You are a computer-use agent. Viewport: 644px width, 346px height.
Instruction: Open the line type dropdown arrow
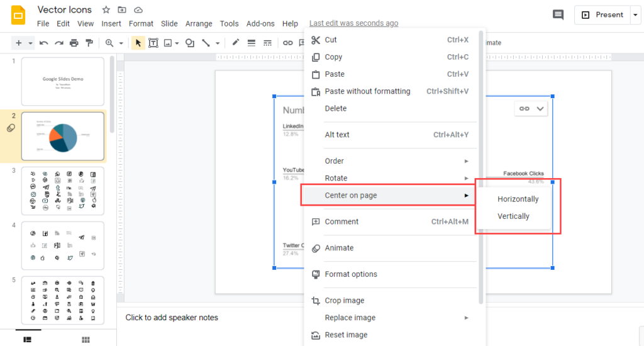(x=218, y=43)
